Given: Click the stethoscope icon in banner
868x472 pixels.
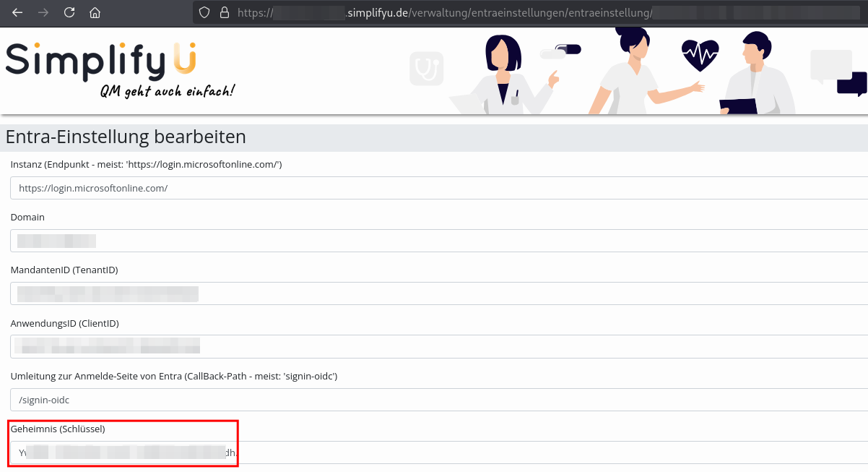Looking at the screenshot, I should tap(426, 69).
